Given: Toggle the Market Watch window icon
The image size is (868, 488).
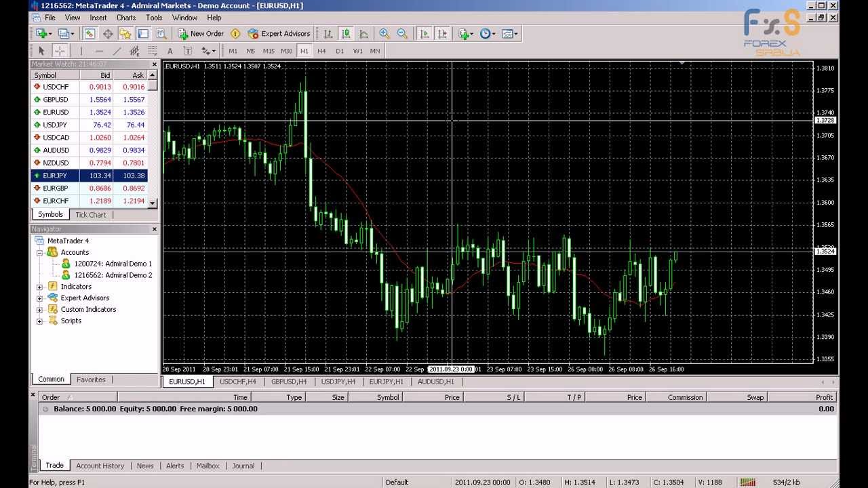Looking at the screenshot, I should coord(90,33).
